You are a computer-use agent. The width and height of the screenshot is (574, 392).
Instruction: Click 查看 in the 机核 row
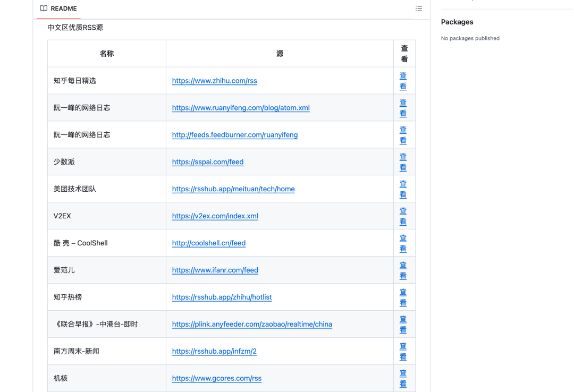pyautogui.click(x=403, y=379)
